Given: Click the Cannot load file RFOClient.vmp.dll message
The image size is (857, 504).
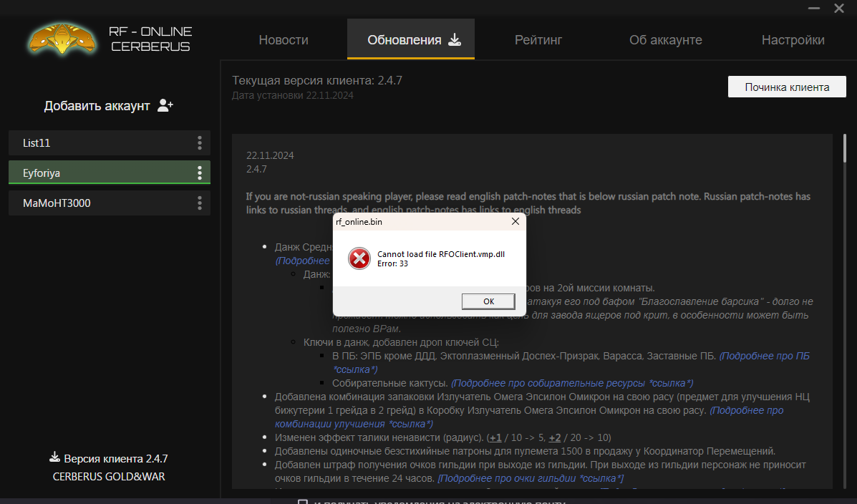Looking at the screenshot, I should pyautogui.click(x=440, y=254).
